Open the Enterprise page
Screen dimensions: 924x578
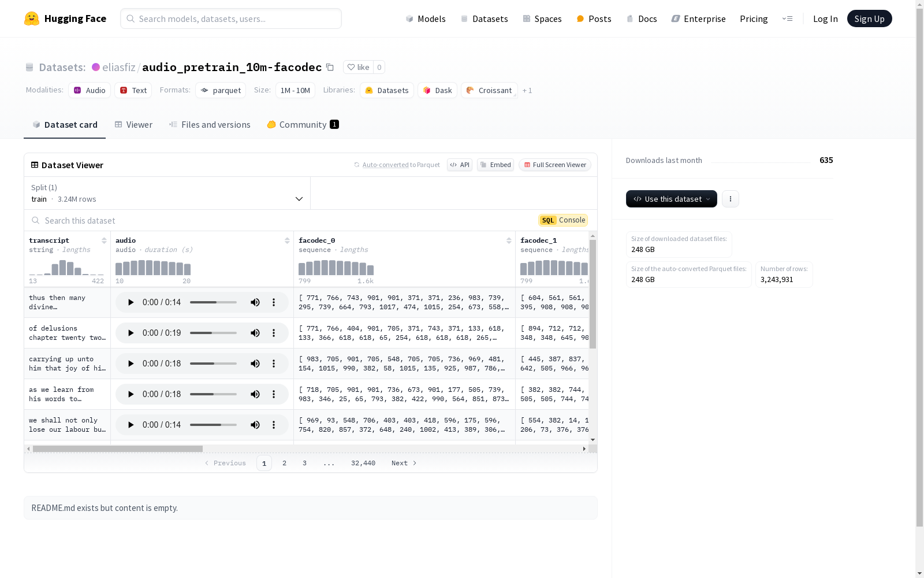pos(699,18)
